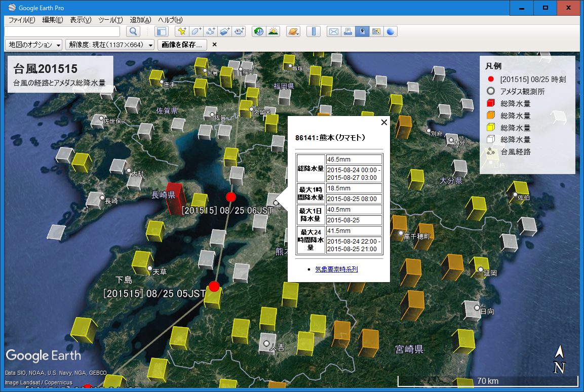This screenshot has height=392, width=584.
Task: View in Google Maps icon
Action: click(376, 31)
